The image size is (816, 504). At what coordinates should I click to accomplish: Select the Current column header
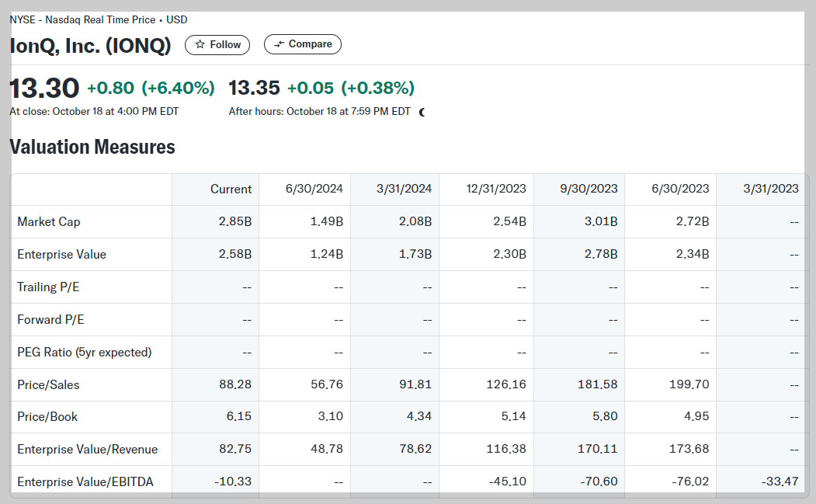click(x=231, y=189)
